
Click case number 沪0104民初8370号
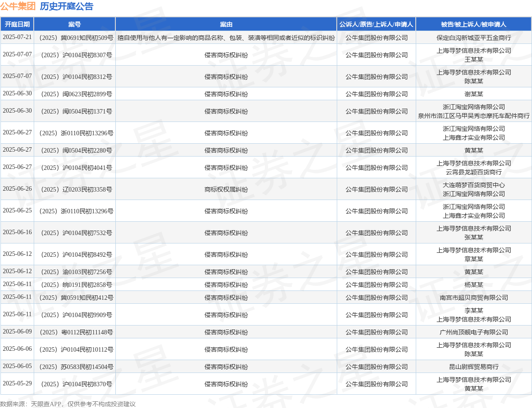pos(75,384)
